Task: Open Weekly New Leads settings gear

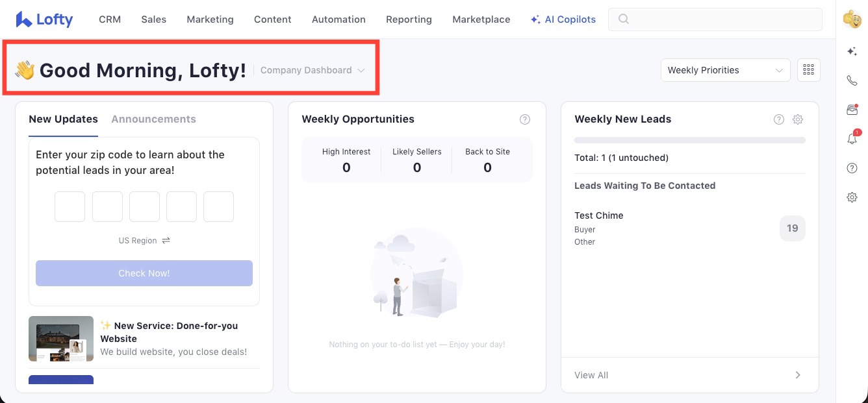Action: [798, 119]
